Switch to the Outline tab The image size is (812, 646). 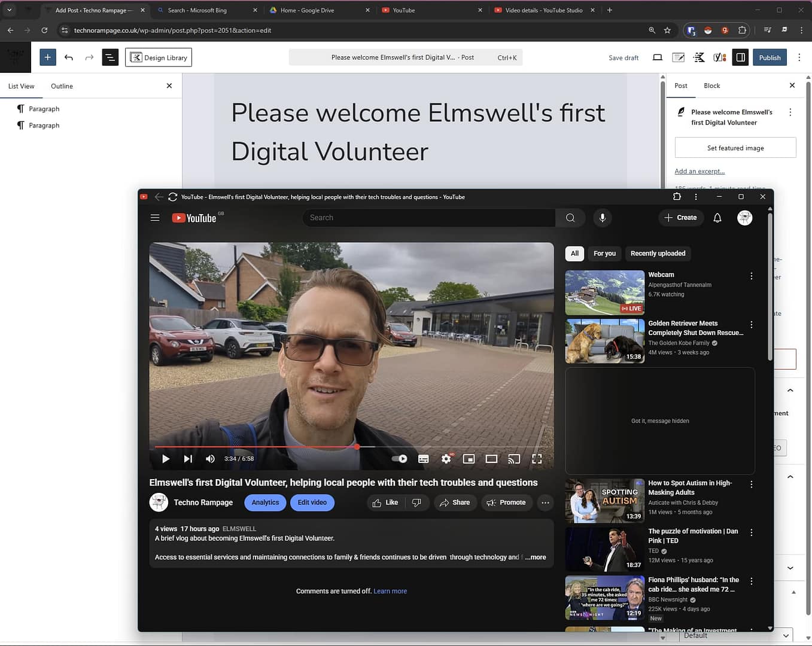click(62, 86)
